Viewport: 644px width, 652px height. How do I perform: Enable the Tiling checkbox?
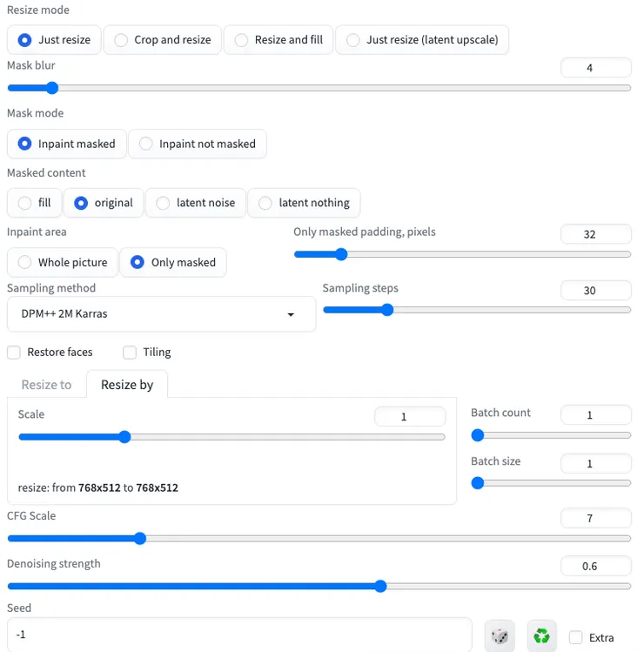coord(130,353)
